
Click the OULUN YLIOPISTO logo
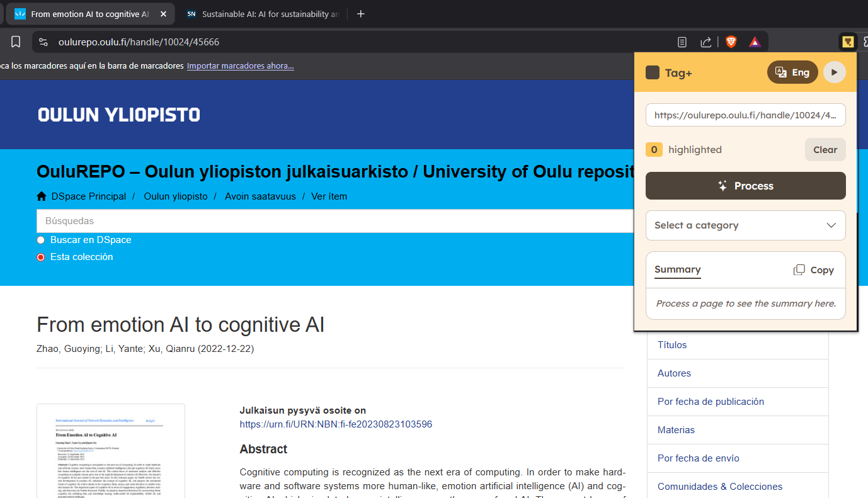click(119, 115)
